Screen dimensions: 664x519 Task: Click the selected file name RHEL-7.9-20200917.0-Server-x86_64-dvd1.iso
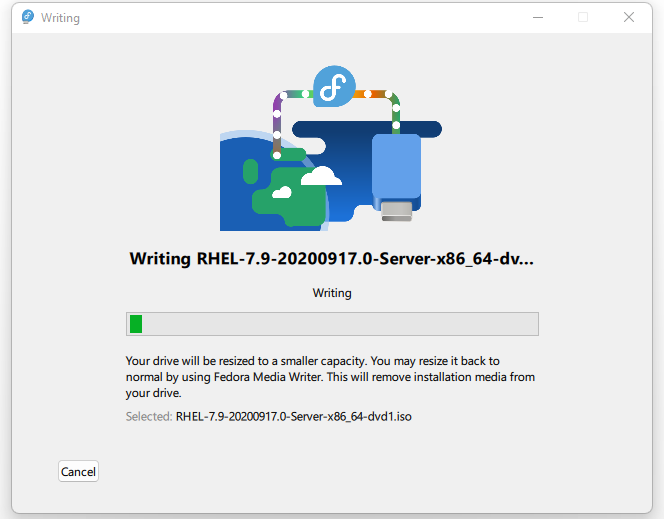[293, 417]
